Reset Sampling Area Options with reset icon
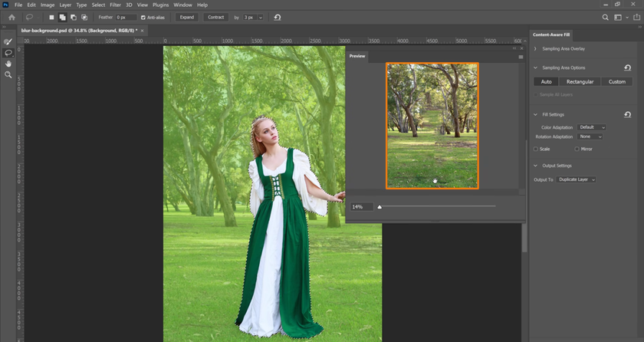This screenshot has height=342, width=644. tap(627, 67)
